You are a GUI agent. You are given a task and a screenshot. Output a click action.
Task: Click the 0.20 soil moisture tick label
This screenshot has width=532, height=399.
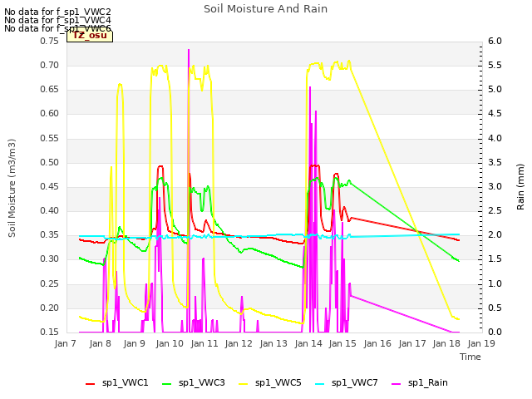click(x=50, y=308)
